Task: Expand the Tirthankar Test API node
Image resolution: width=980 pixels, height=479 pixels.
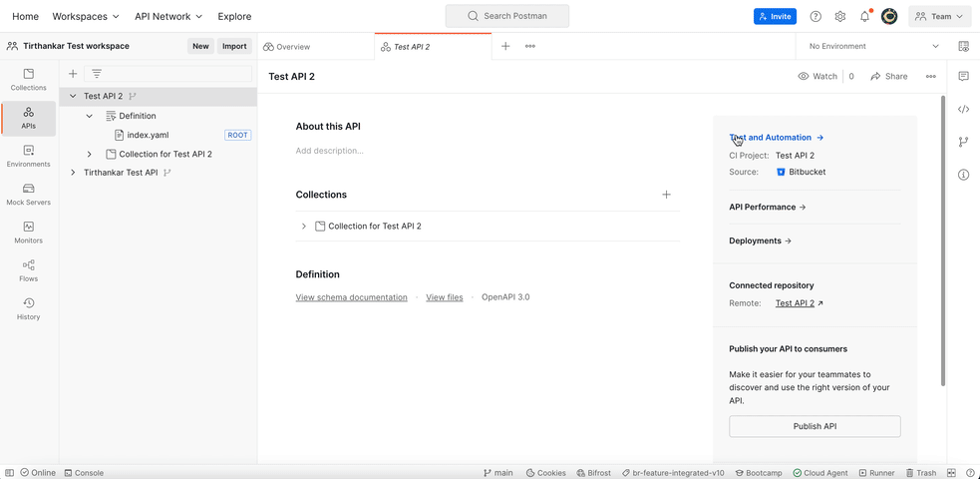Action: point(73,172)
